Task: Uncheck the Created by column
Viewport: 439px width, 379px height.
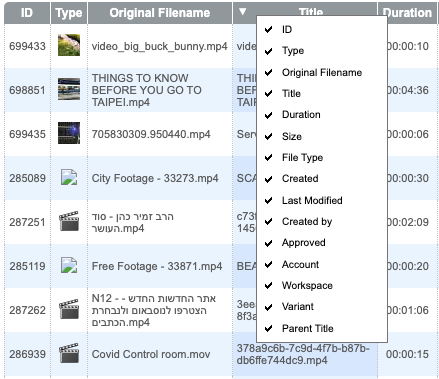Action: tap(322, 222)
